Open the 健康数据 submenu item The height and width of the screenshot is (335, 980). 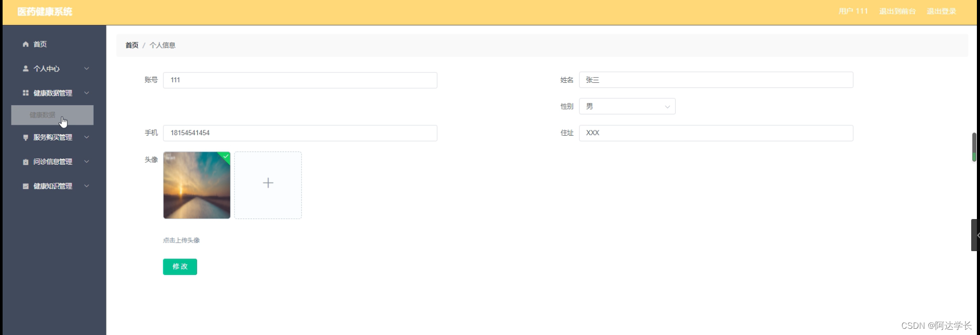pyautogui.click(x=52, y=115)
